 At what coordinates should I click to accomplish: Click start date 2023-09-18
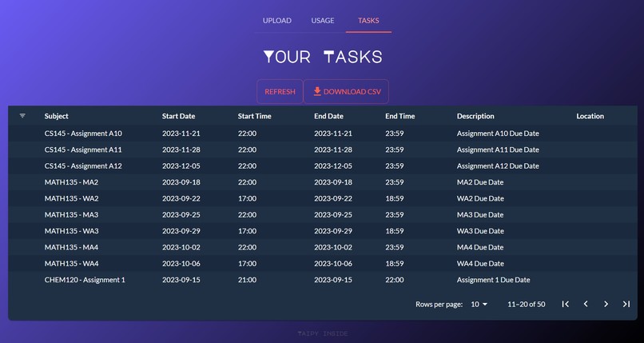[x=181, y=182]
